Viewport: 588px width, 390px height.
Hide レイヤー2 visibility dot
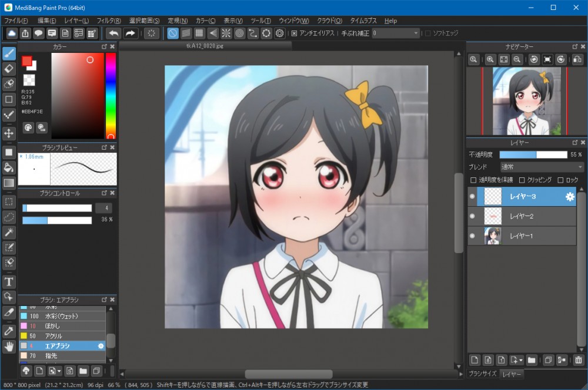coord(472,216)
